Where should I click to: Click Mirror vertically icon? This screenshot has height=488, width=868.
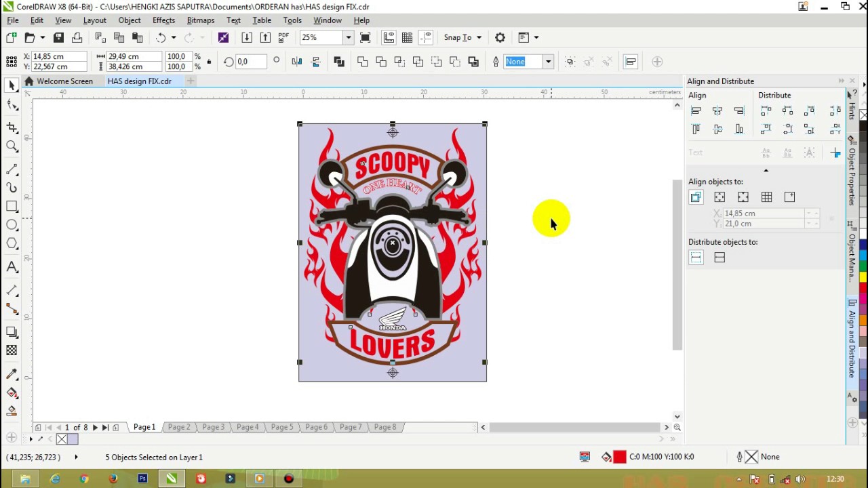coord(315,62)
